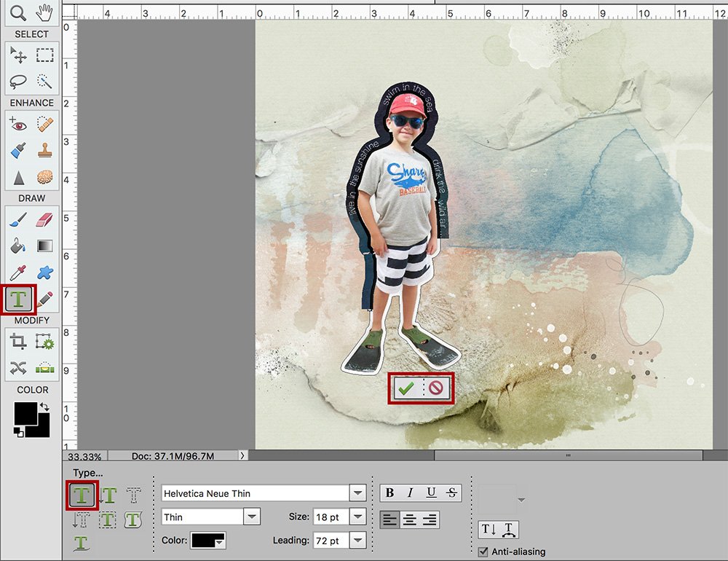728x561 pixels.
Task: Select the Smart Brush tool
Action: [x=18, y=151]
